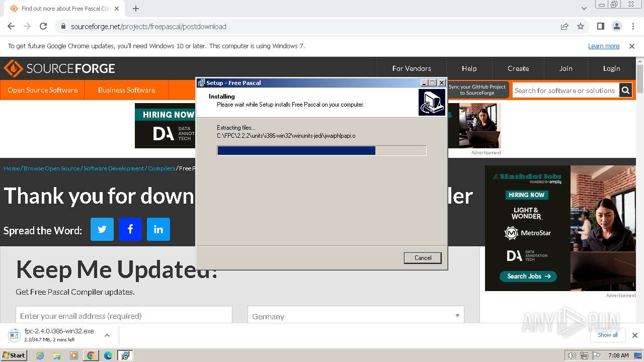Open the Help menu
The image size is (644, 362).
coord(469,68)
